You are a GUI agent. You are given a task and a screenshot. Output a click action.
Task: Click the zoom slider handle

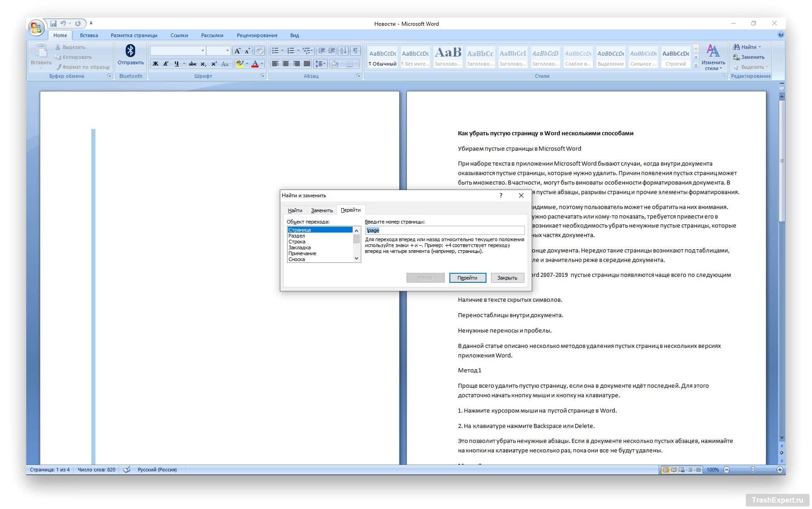click(x=753, y=470)
